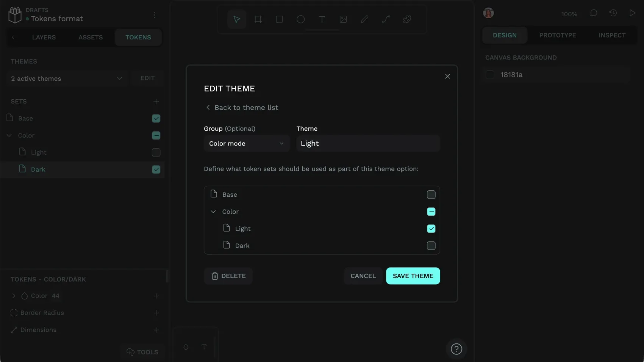Open the 2 active themes dropdown

67,78
